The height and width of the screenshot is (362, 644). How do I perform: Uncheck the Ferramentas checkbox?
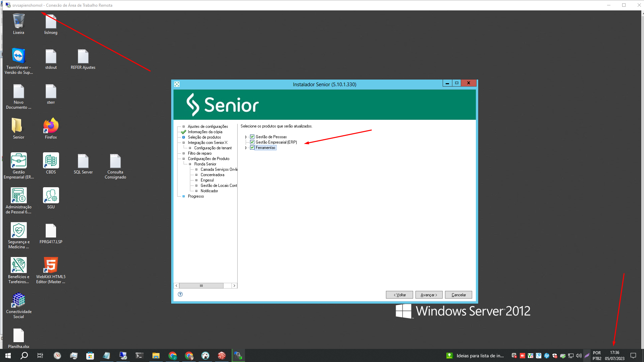[252, 148]
